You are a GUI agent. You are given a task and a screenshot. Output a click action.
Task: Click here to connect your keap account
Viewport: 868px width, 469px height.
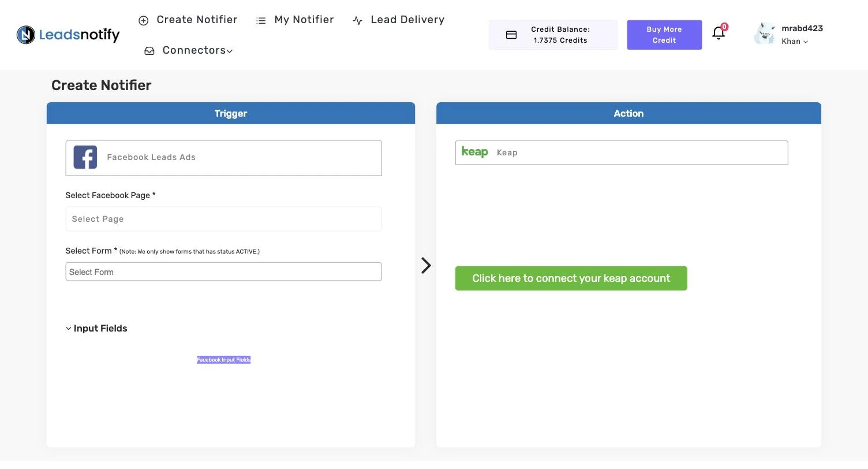point(571,278)
